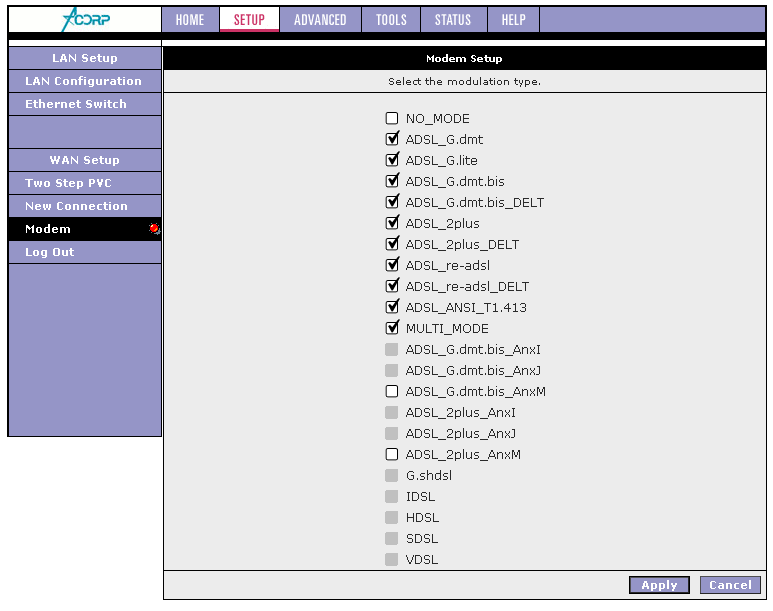773x611 pixels.
Task: Click 'Select the modulation type.' text
Action: coord(464,81)
